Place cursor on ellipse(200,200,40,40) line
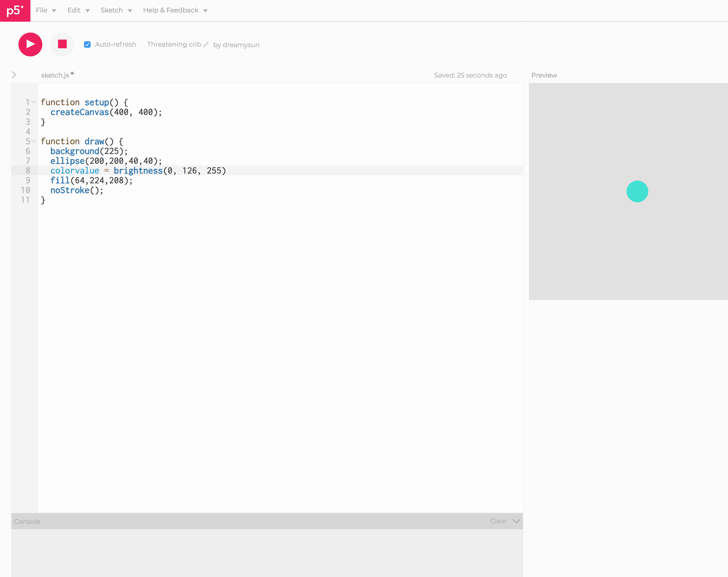Screen dimensions: 728x577 click(x=106, y=161)
